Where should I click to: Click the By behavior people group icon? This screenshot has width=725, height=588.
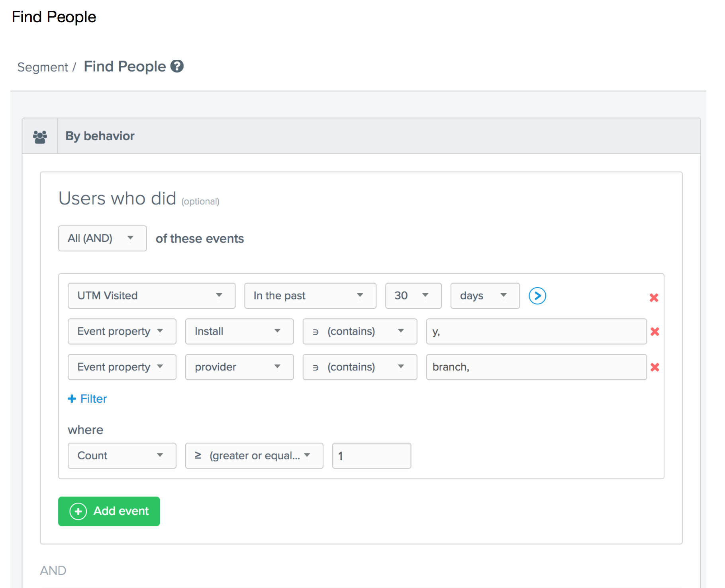click(40, 137)
